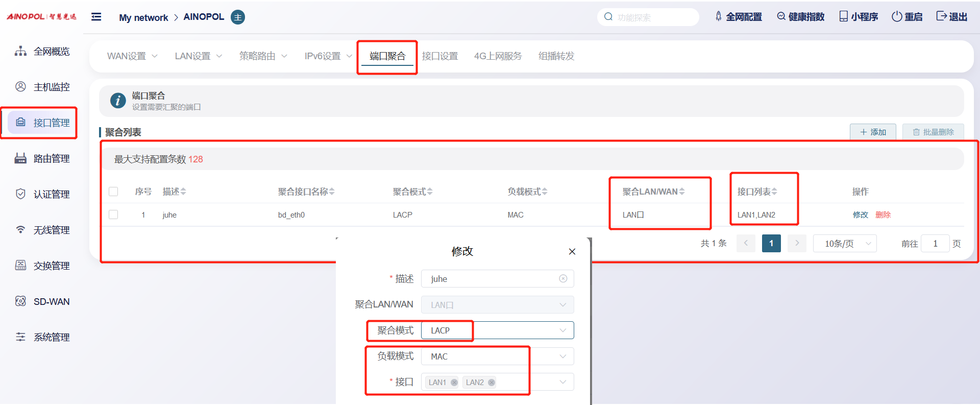The height and width of the screenshot is (405, 980).
Task: Click the 添加 add button
Action: tap(873, 132)
